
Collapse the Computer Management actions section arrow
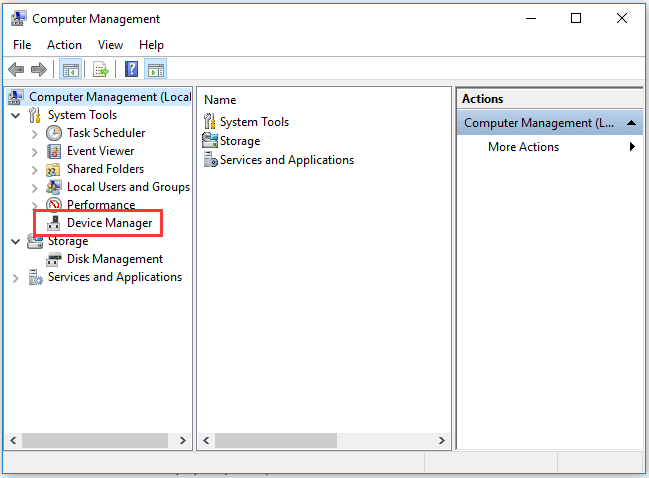pos(631,123)
